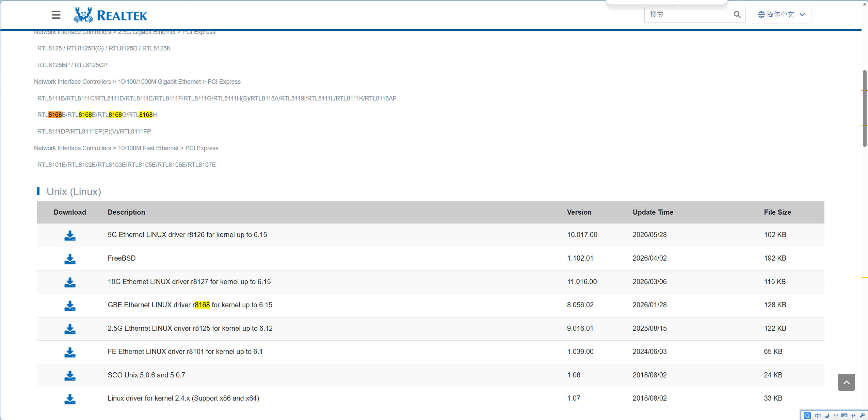Toggle the moon half-width/full-width icon

pos(826,416)
